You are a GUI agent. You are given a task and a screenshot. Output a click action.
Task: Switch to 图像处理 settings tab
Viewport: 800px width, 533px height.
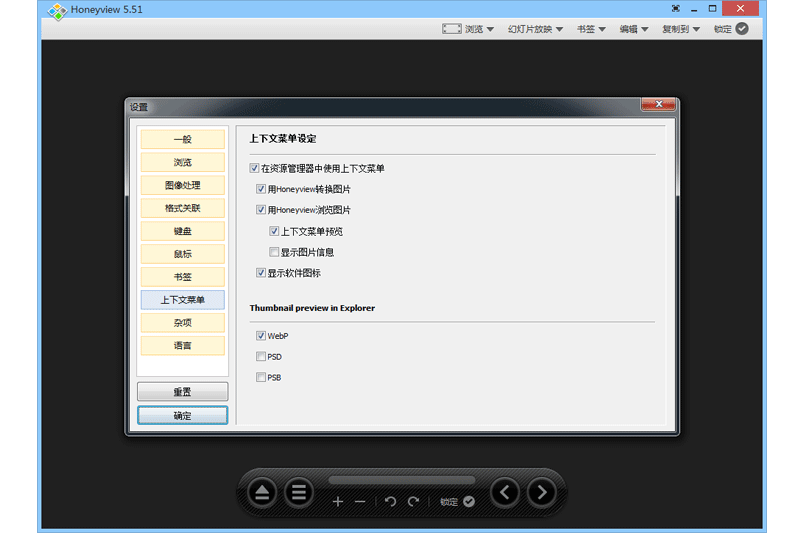click(182, 186)
